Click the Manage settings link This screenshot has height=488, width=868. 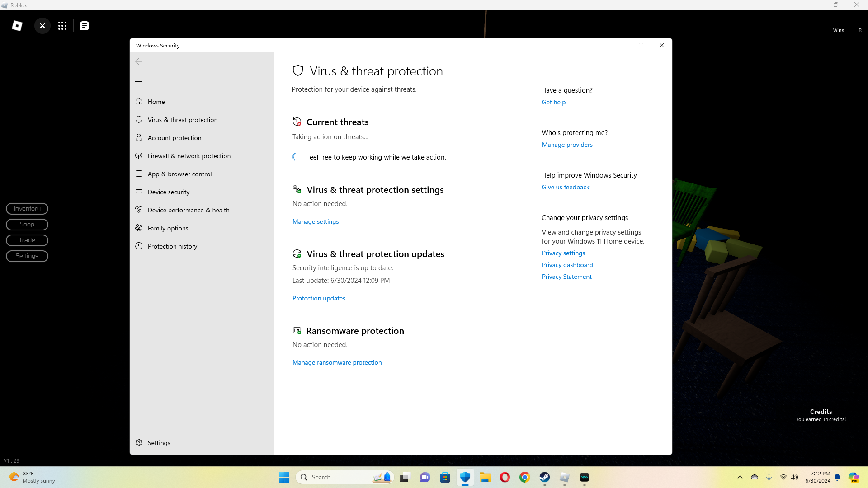click(316, 221)
